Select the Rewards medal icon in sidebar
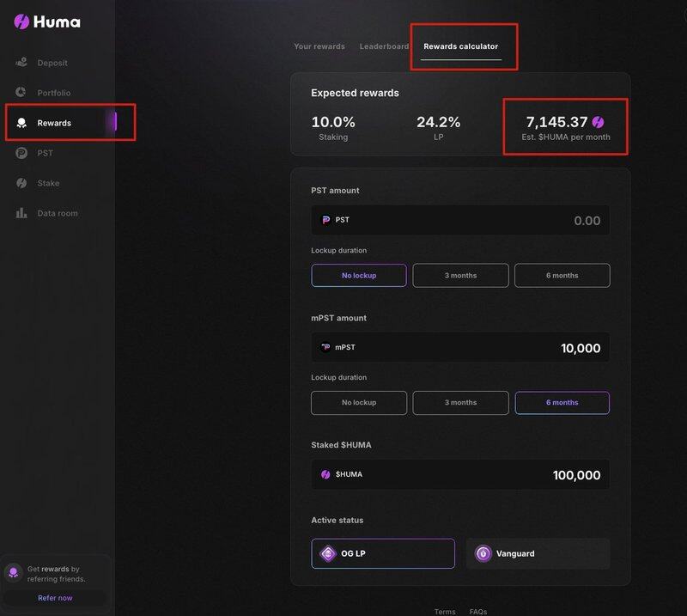This screenshot has width=687, height=616. [21, 123]
